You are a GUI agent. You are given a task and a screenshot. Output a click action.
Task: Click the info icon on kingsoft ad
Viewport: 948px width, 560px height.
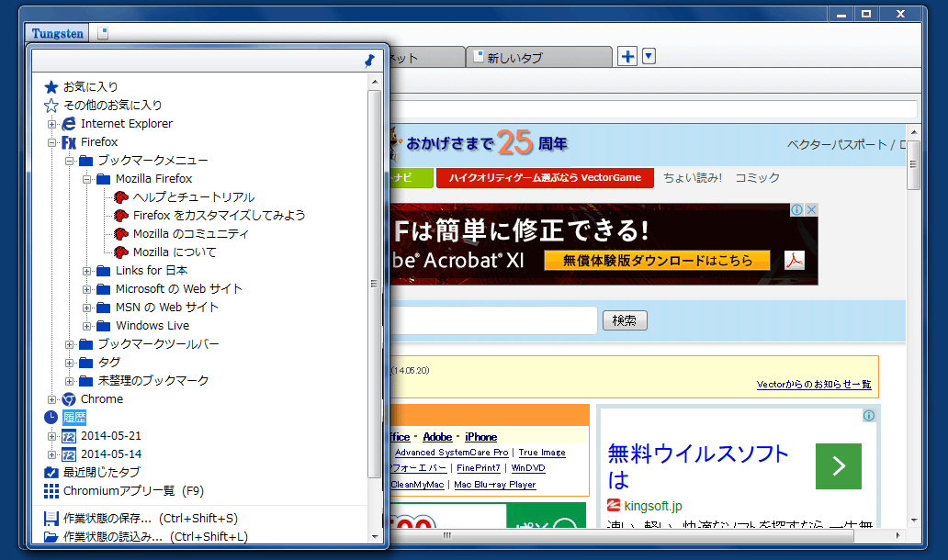pos(869,416)
